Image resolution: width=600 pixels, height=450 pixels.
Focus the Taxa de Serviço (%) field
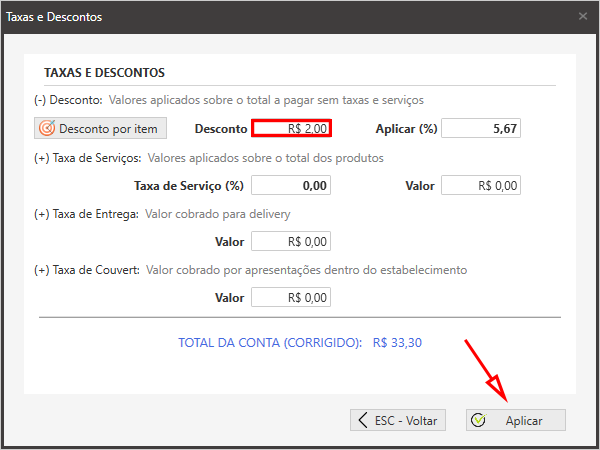291,185
